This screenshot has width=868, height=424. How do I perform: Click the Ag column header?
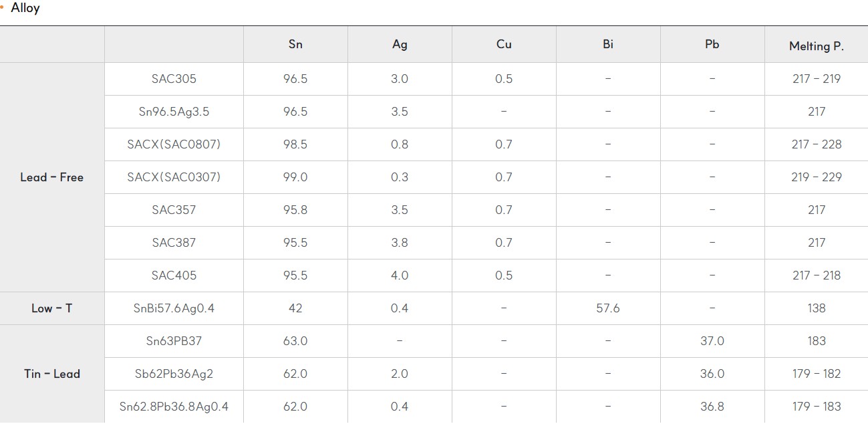[x=400, y=45]
